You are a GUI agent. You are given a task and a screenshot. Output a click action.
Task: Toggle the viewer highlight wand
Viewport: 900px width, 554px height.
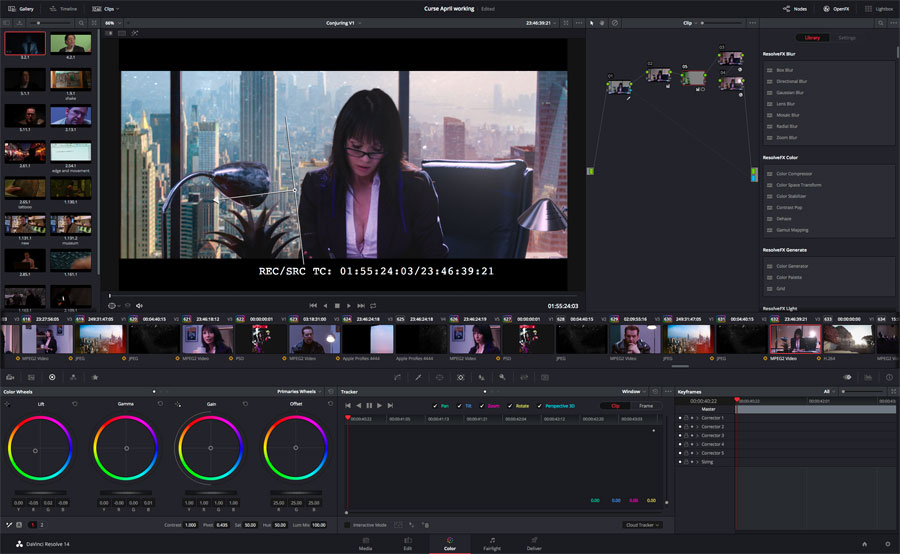(x=135, y=33)
